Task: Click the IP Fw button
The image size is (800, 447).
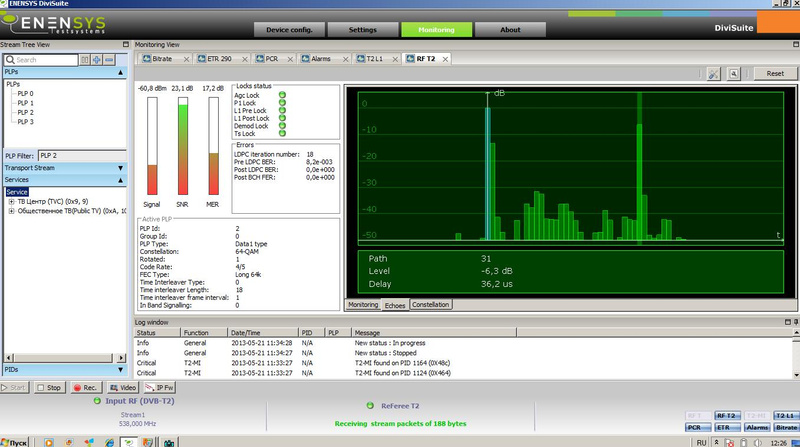Action: pos(160,387)
